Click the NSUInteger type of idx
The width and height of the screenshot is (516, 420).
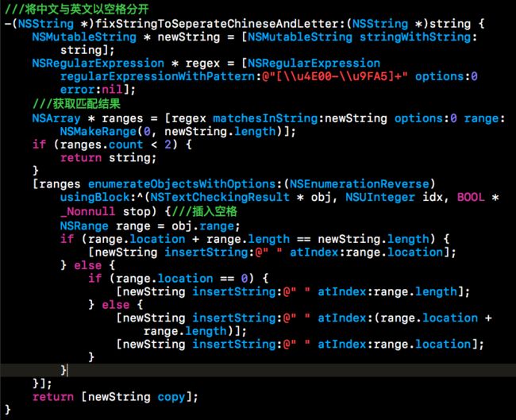pyautogui.click(x=380, y=197)
